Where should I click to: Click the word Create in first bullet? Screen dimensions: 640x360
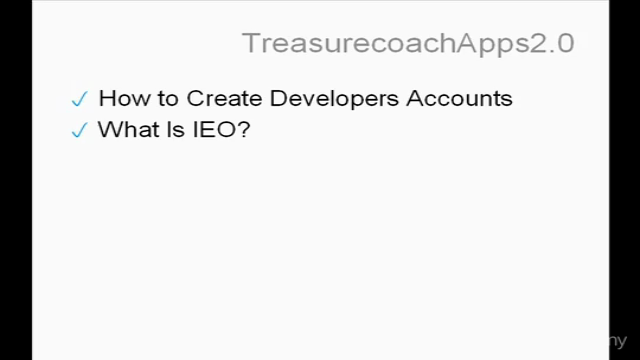click(224, 98)
